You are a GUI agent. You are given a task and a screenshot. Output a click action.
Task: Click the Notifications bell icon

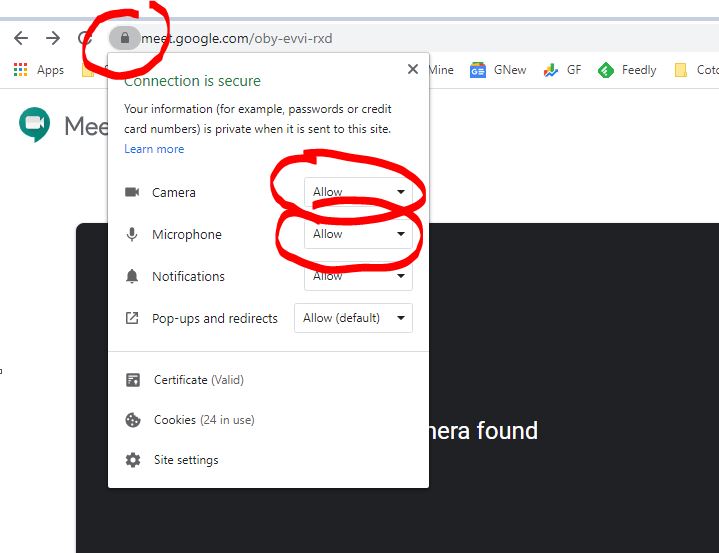[x=132, y=276]
